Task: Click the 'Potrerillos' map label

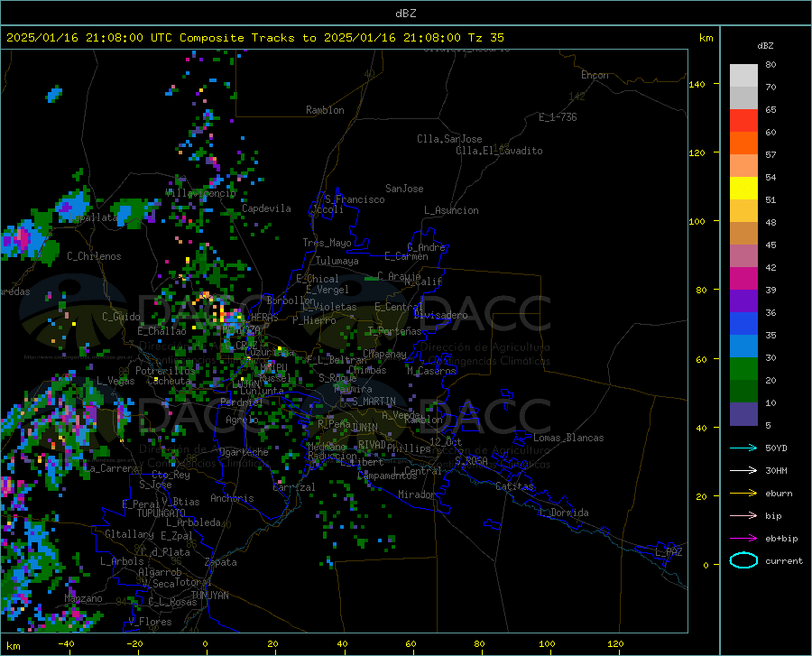Action: tap(165, 371)
